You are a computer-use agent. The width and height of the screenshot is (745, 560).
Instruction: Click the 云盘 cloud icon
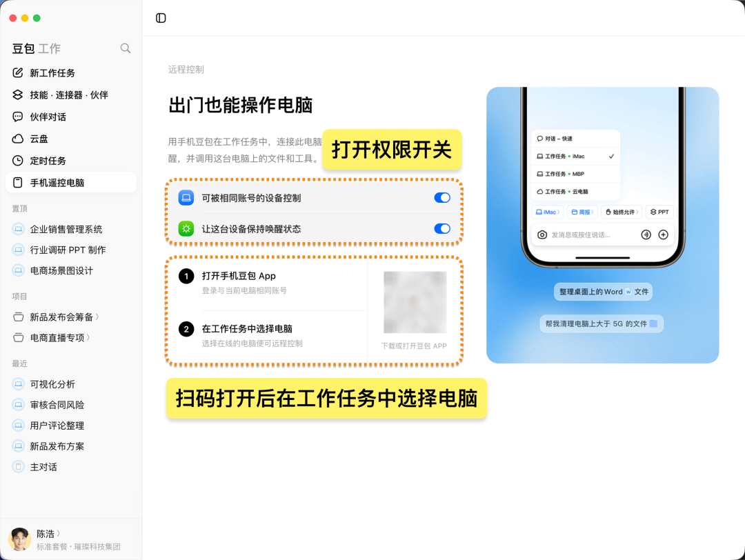click(x=17, y=139)
